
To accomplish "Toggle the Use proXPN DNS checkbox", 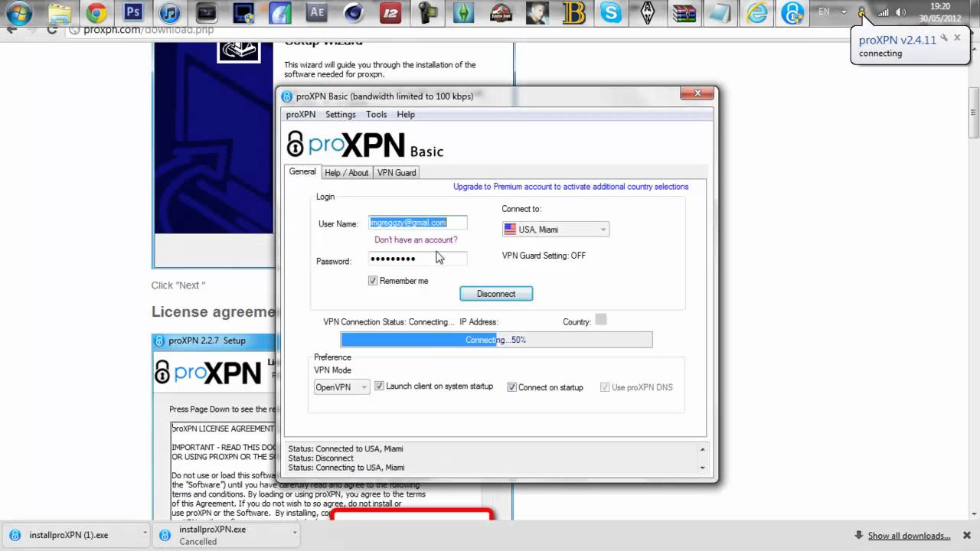I will 605,387.
